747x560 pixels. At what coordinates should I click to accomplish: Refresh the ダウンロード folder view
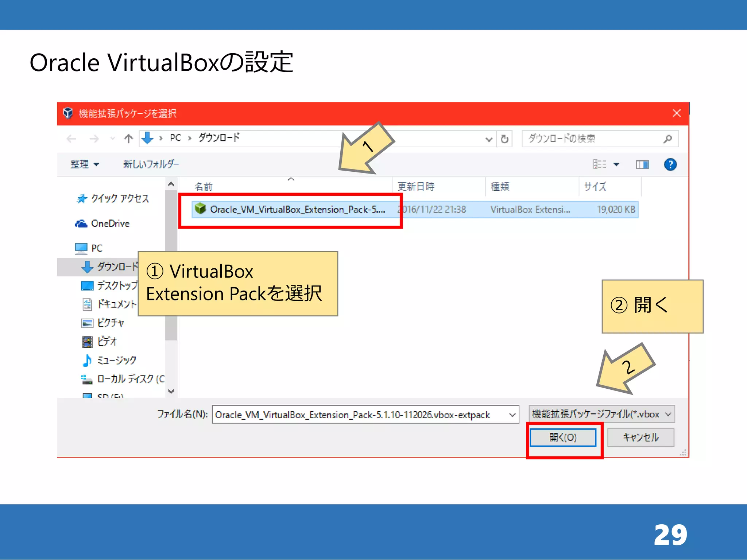coord(504,139)
